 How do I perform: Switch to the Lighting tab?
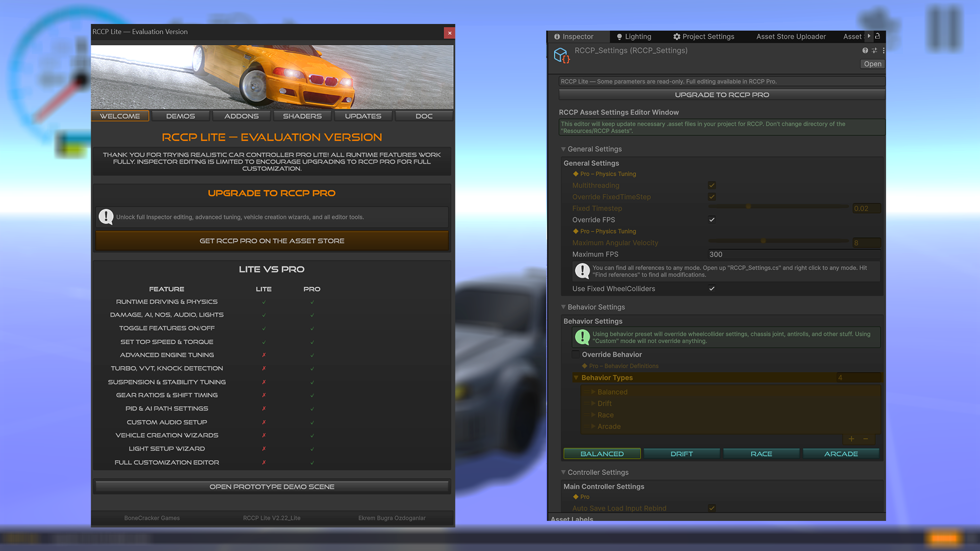pyautogui.click(x=634, y=37)
